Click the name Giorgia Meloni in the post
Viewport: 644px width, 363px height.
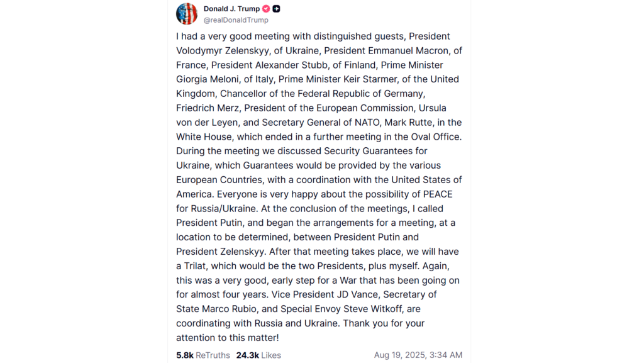(206, 79)
